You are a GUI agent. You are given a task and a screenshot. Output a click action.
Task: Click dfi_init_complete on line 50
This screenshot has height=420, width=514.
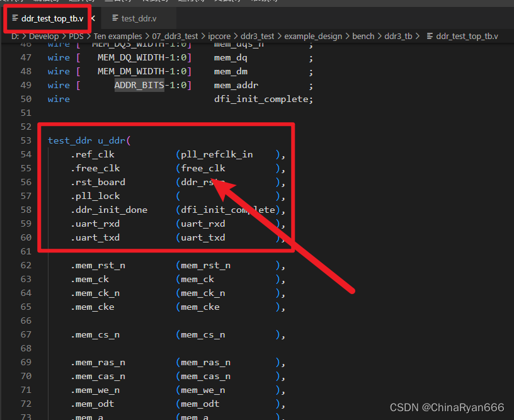(261, 99)
